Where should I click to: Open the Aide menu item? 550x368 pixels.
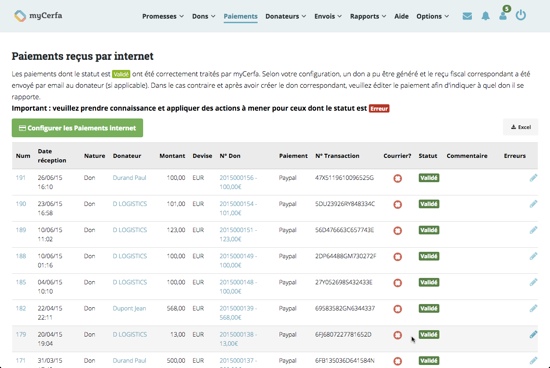pos(401,16)
